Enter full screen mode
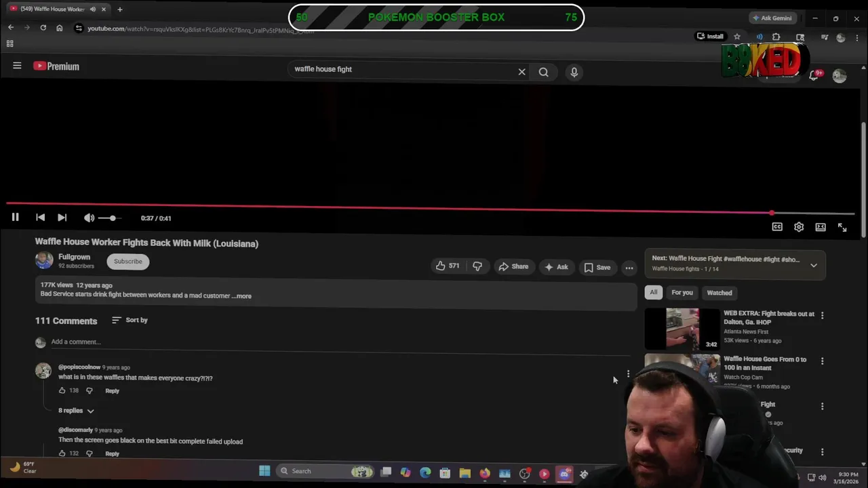Screen dimensions: 868x488 [x=842, y=227]
